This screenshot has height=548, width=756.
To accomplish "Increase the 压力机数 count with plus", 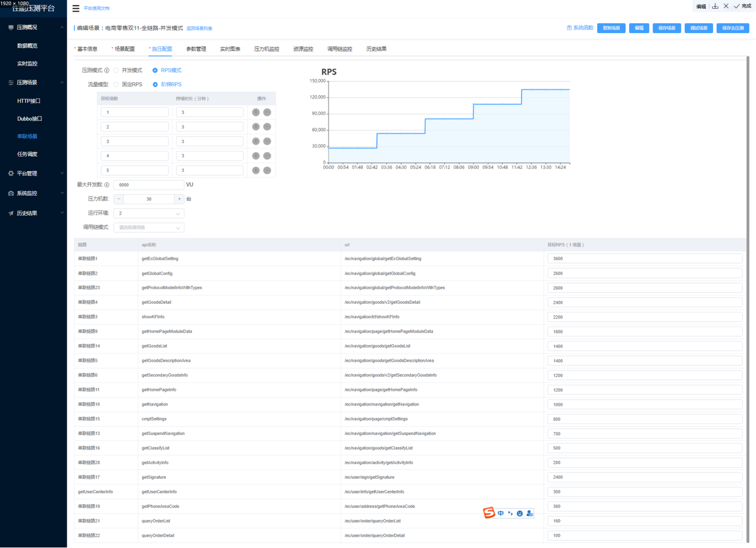I will pos(179,199).
